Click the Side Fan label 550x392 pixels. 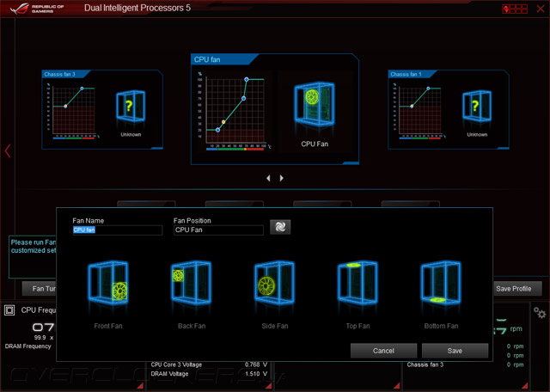click(275, 326)
